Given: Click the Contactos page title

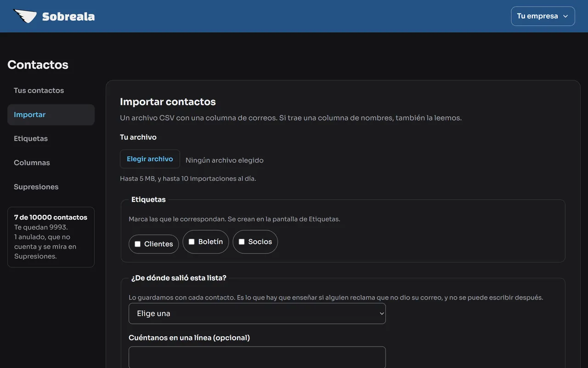Looking at the screenshot, I should [38, 65].
